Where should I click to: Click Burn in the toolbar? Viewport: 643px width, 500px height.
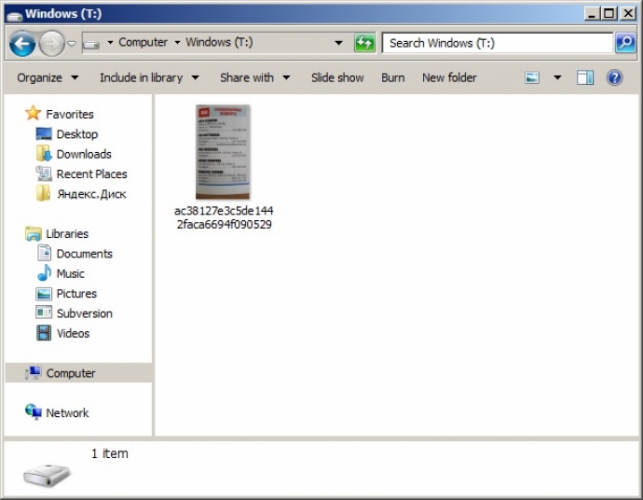tap(392, 78)
